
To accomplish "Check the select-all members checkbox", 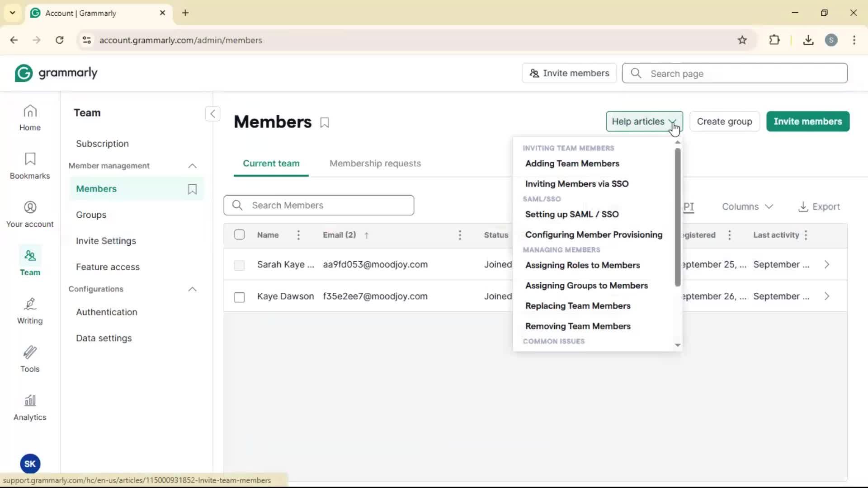I will (239, 235).
